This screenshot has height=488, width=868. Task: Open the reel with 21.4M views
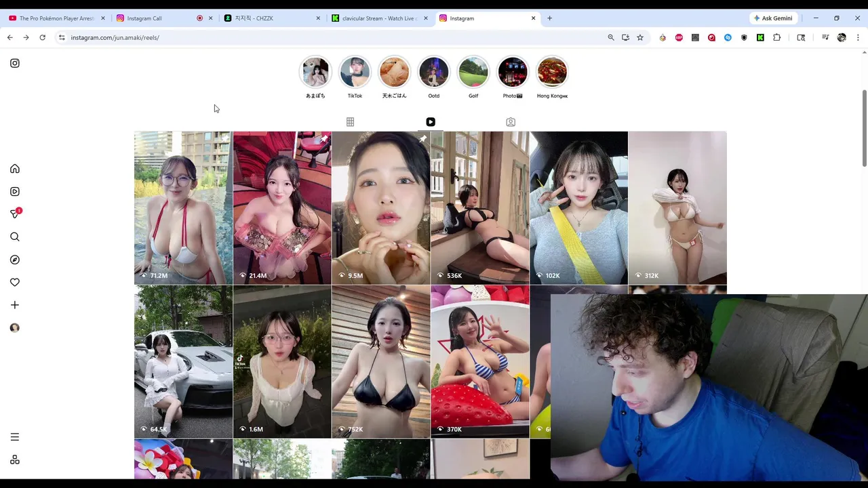click(x=282, y=207)
